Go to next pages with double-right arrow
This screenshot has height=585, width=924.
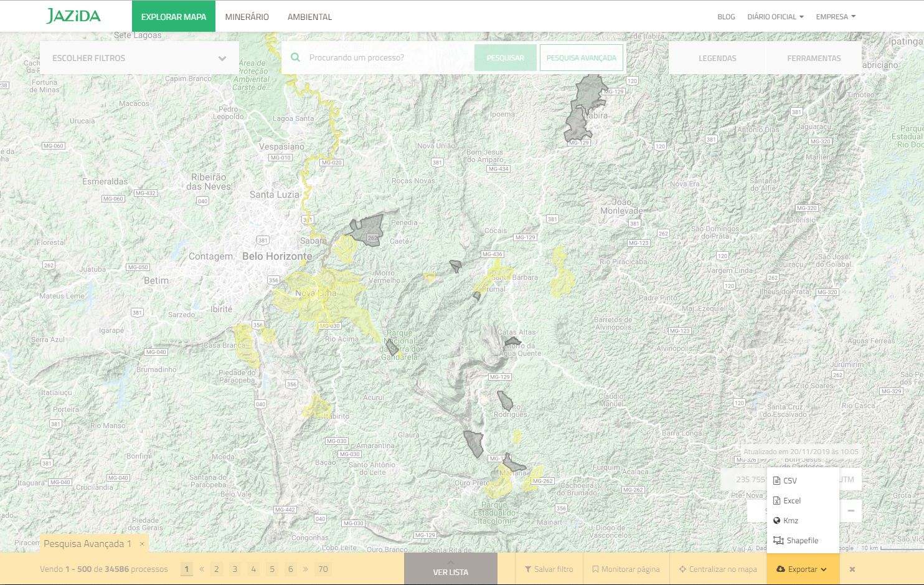tap(305, 569)
